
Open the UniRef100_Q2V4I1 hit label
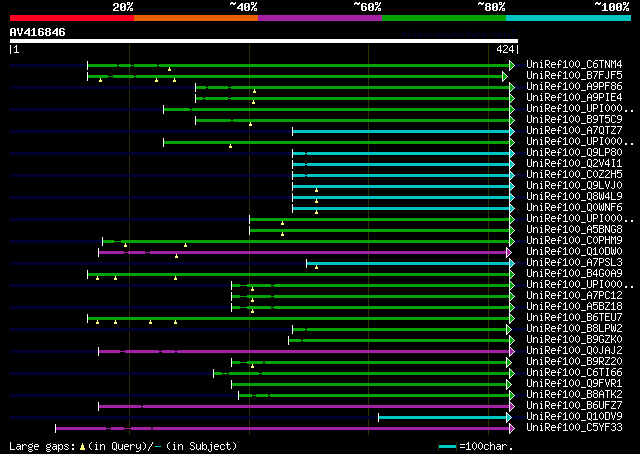point(574,163)
